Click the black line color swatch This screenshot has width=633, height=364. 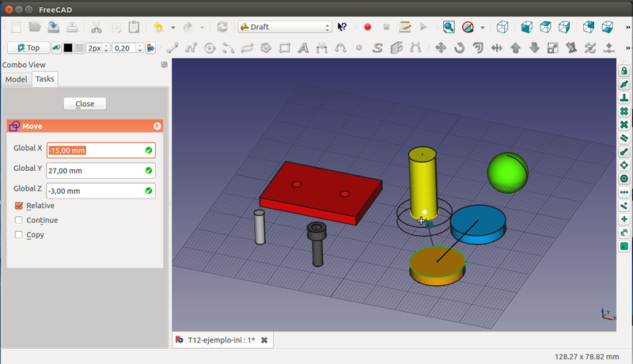click(67, 47)
